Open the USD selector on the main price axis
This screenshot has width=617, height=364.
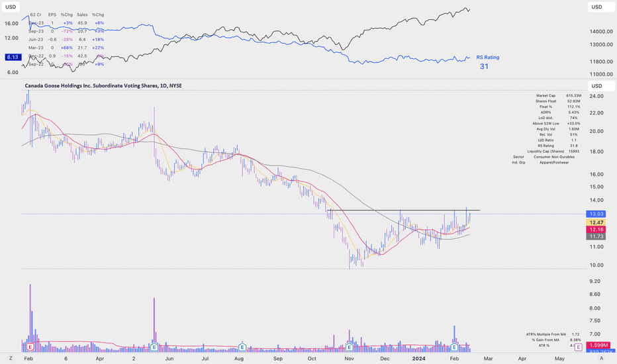pyautogui.click(x=601, y=86)
